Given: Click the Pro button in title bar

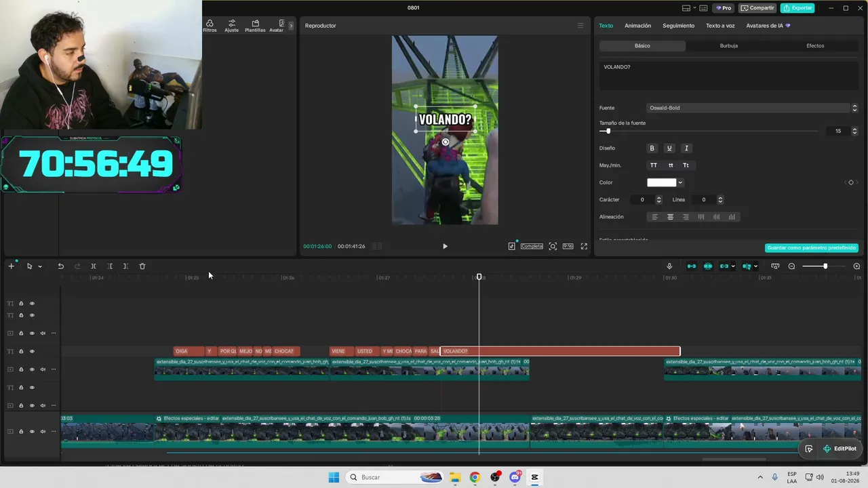Looking at the screenshot, I should [x=723, y=8].
